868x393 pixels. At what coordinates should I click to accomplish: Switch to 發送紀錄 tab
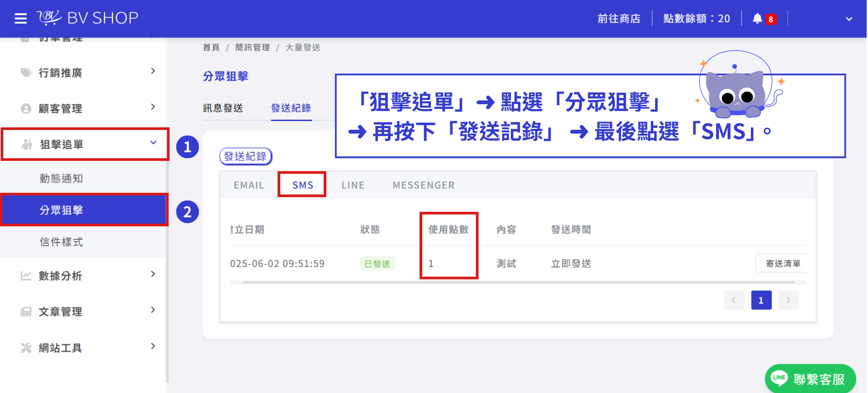[291, 108]
